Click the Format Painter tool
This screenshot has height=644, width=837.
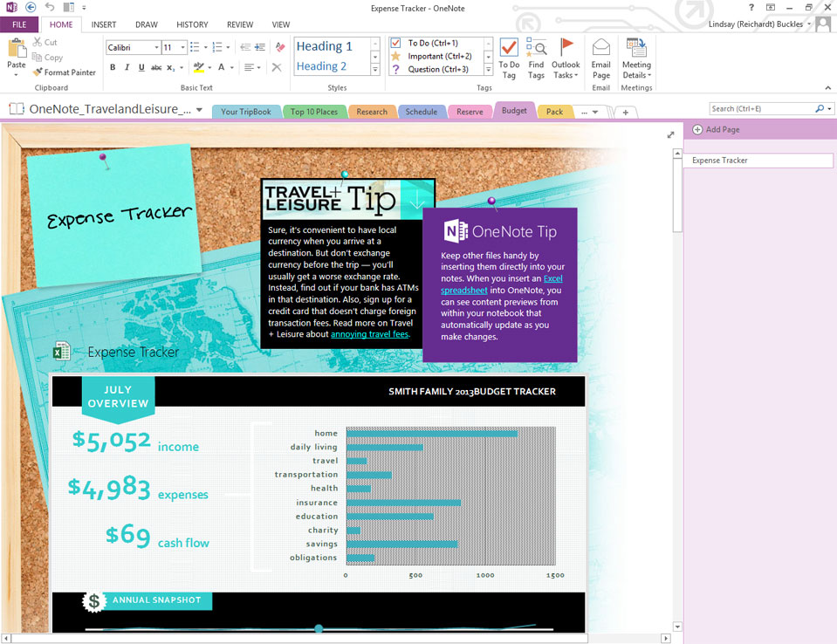pos(65,72)
